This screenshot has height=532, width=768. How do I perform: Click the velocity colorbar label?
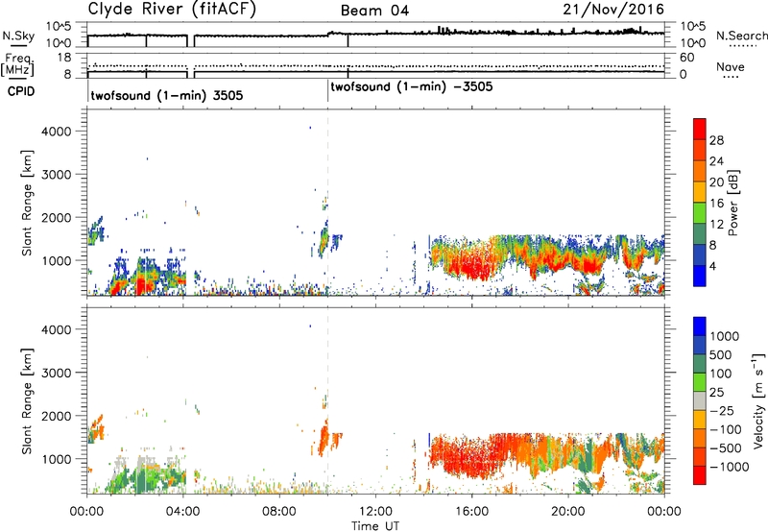click(758, 400)
